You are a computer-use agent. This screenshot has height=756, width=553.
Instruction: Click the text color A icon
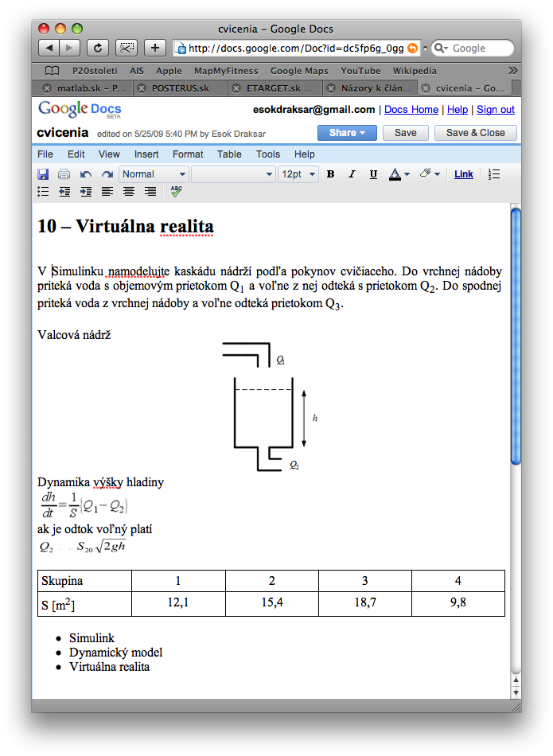[395, 174]
